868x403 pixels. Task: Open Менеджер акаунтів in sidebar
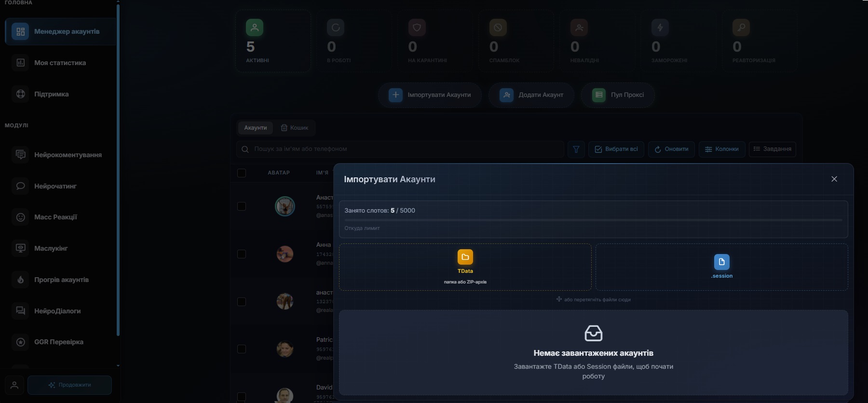pos(60,31)
